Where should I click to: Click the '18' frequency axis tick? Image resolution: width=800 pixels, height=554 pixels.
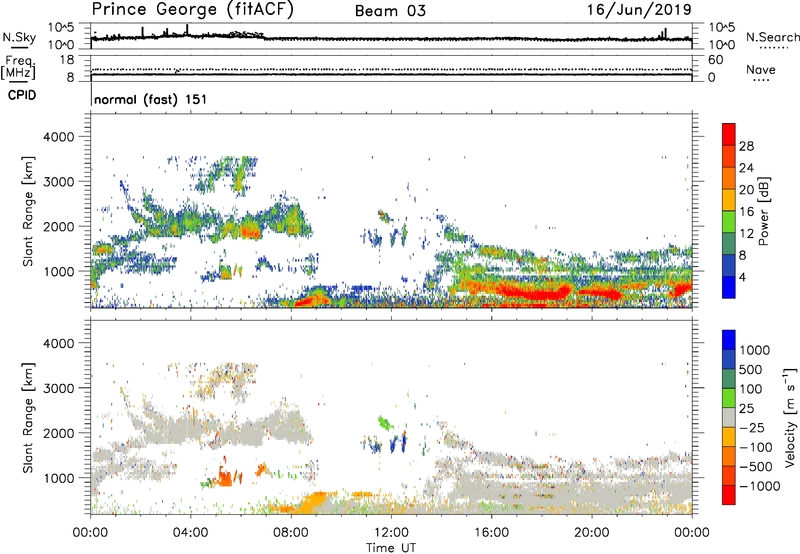[x=67, y=60]
